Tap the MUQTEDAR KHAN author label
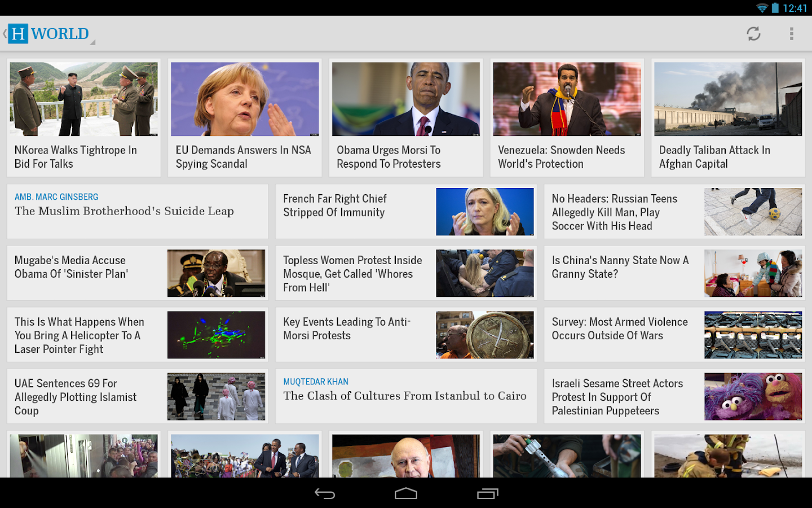This screenshot has width=812, height=508. pyautogui.click(x=316, y=382)
